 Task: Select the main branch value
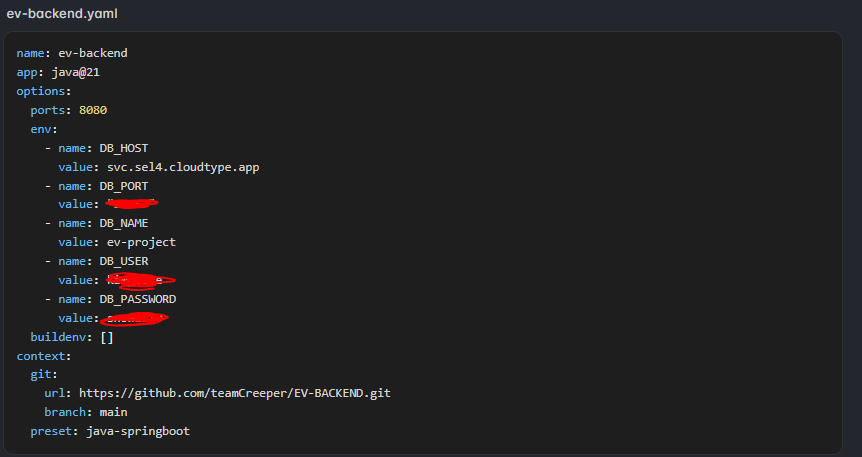pos(114,412)
